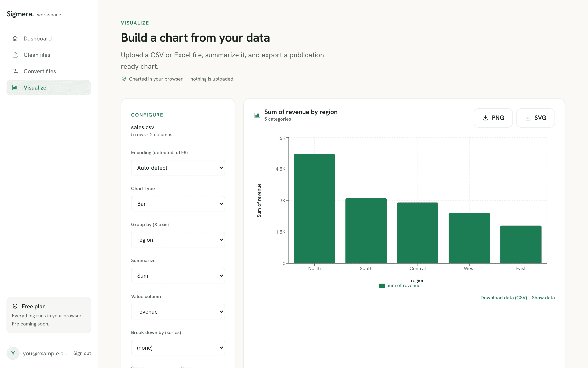Click the CONFIGURE panel heading
This screenshot has height=368, width=588.
point(147,115)
